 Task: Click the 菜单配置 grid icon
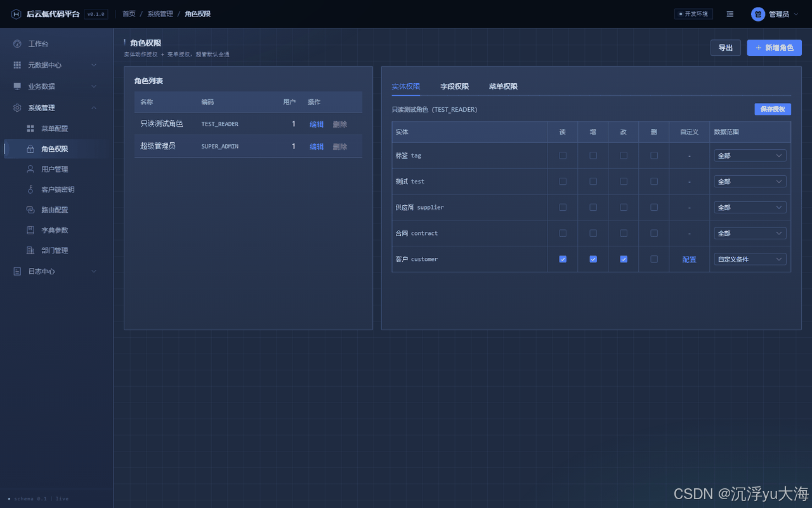[x=30, y=128]
